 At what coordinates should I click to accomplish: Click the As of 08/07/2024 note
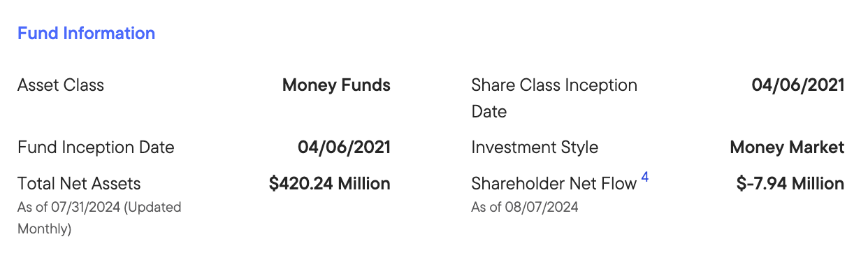[x=525, y=207]
